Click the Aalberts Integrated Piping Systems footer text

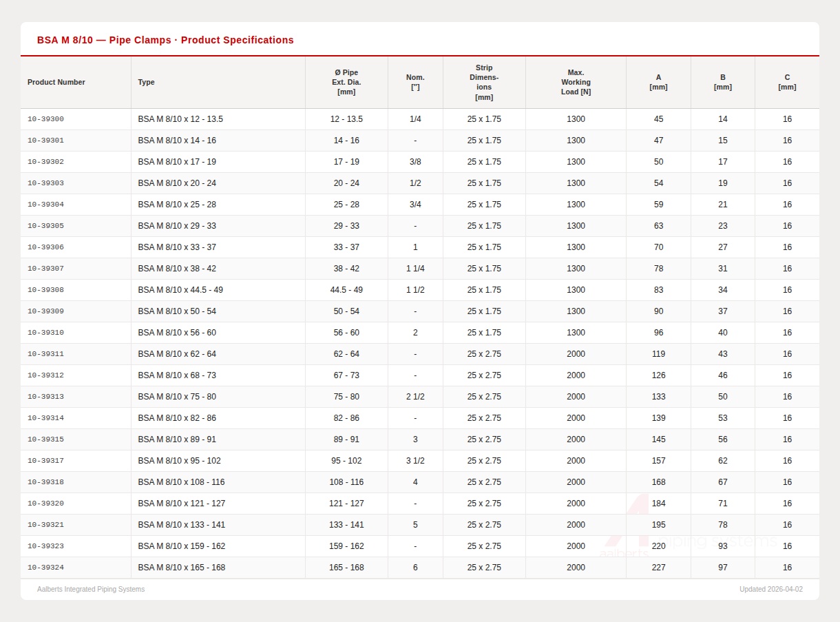[91, 589]
